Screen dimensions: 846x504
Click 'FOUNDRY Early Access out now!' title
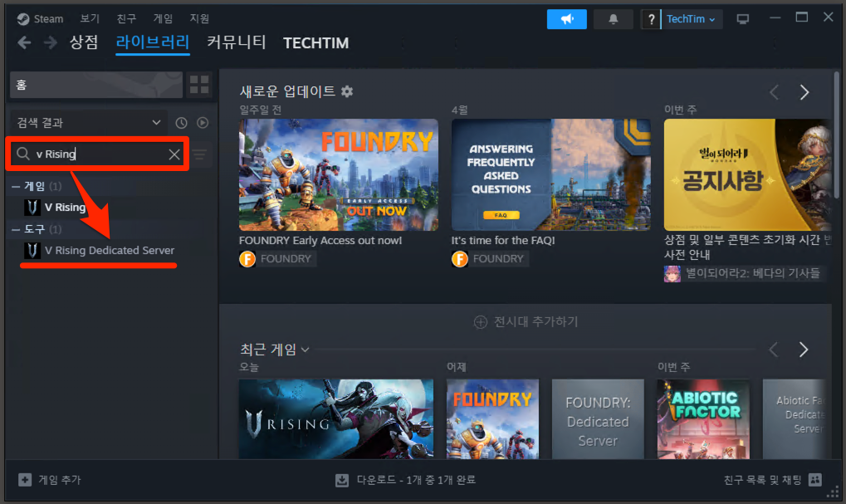pyautogui.click(x=320, y=241)
